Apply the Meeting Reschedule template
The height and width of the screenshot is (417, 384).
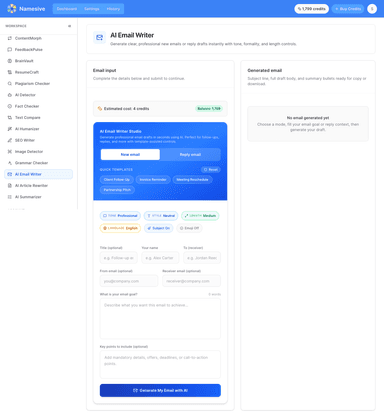192,180
